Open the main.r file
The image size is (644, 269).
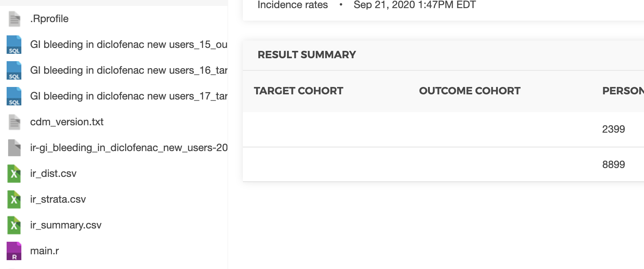point(44,251)
